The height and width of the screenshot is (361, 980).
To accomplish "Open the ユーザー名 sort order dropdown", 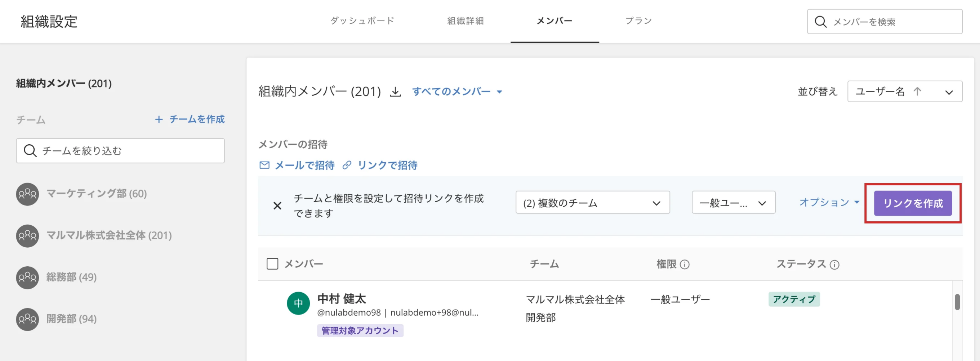I will (905, 91).
